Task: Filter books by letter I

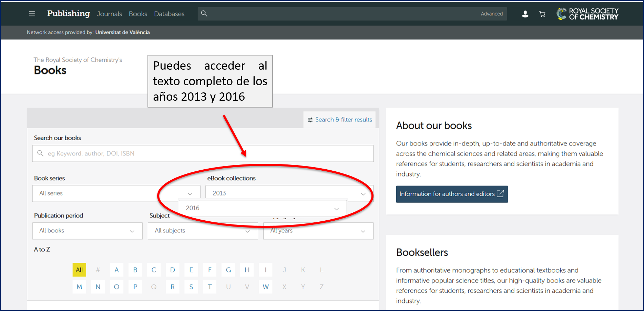Action: 265,270
